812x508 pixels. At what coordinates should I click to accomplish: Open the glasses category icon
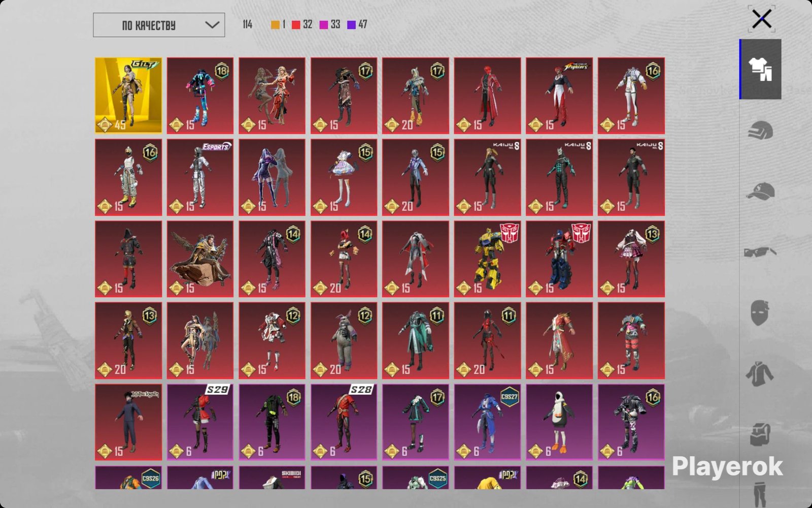[760, 252]
